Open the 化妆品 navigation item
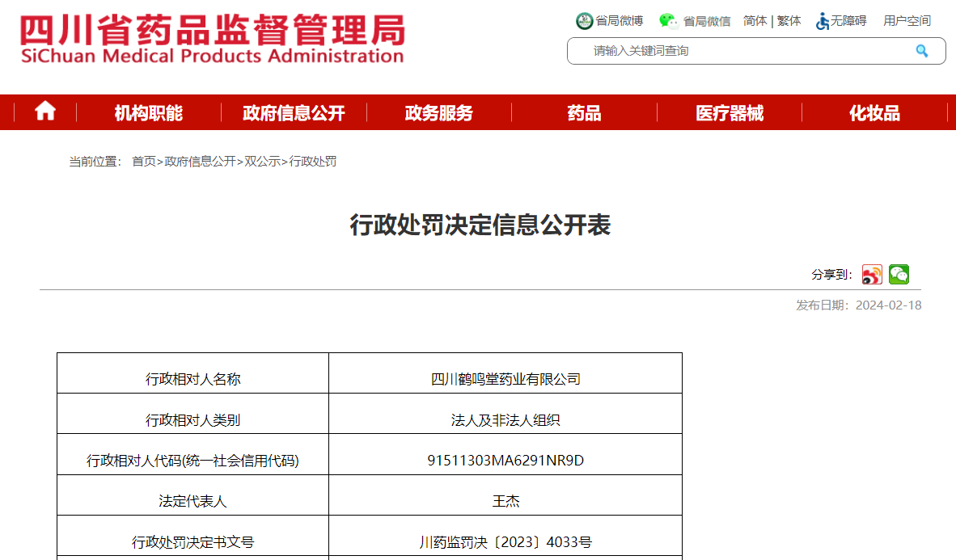 click(x=874, y=113)
